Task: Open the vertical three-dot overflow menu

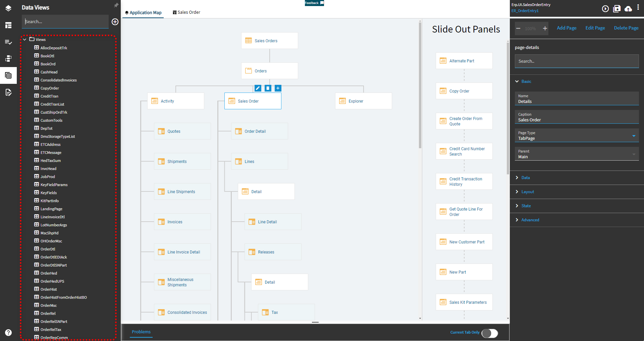Action: click(x=638, y=7)
